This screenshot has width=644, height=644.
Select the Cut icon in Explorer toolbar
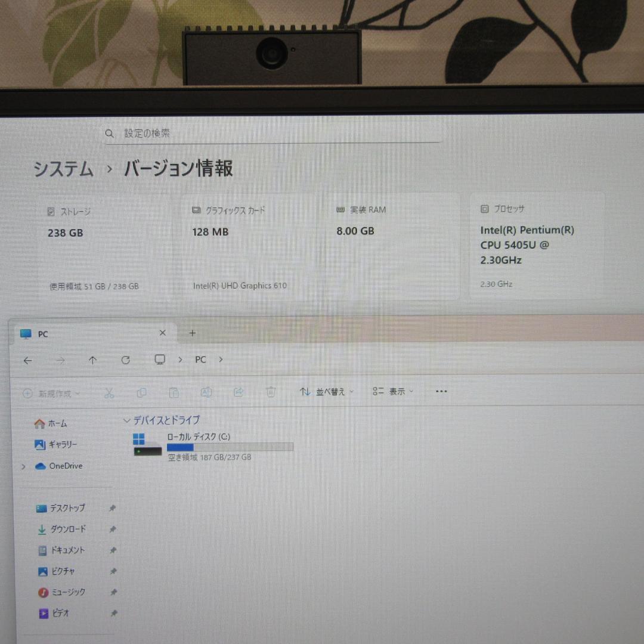[109, 392]
